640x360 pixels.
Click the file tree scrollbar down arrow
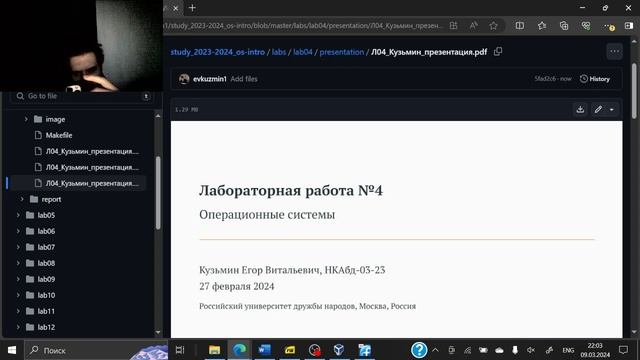(x=158, y=333)
